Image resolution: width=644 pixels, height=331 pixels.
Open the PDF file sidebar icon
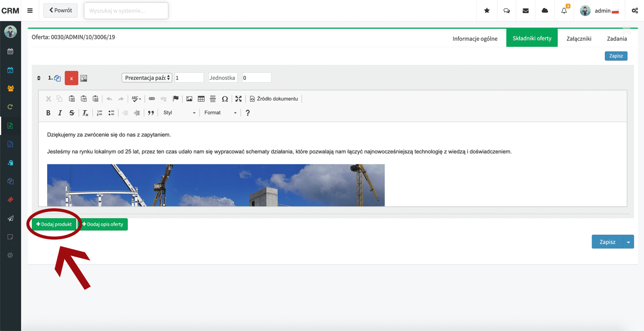coord(10,144)
